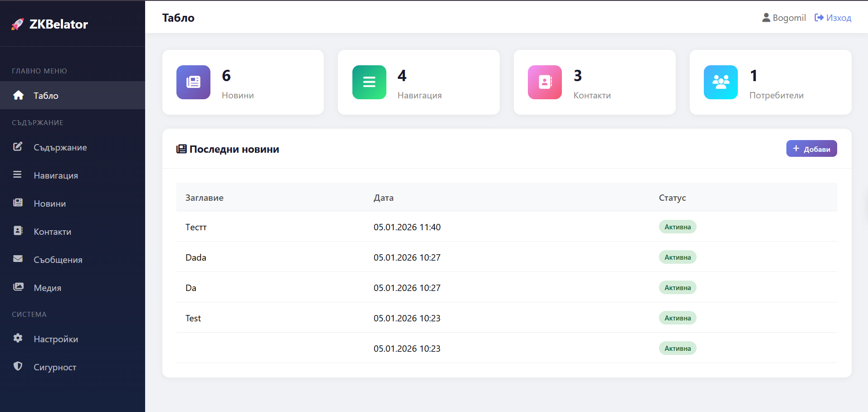
Task: Click the purple Новини newspaper stat icon
Action: [x=193, y=82]
